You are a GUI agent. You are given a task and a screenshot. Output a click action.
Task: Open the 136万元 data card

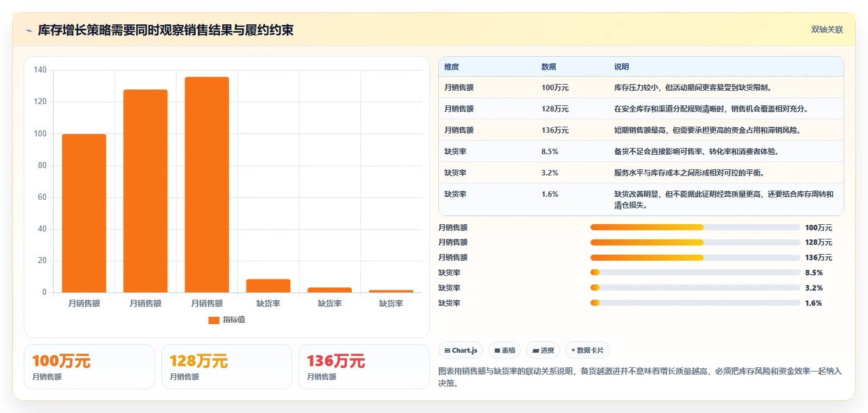(364, 367)
